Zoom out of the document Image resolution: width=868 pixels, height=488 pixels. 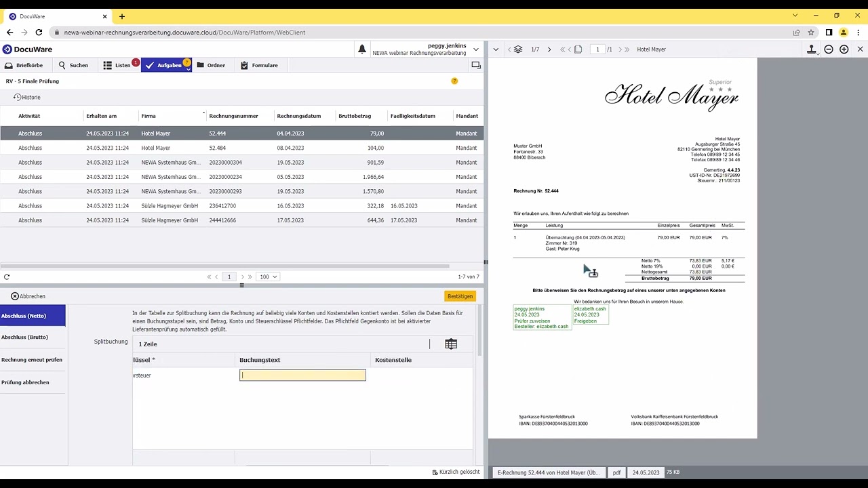point(829,49)
